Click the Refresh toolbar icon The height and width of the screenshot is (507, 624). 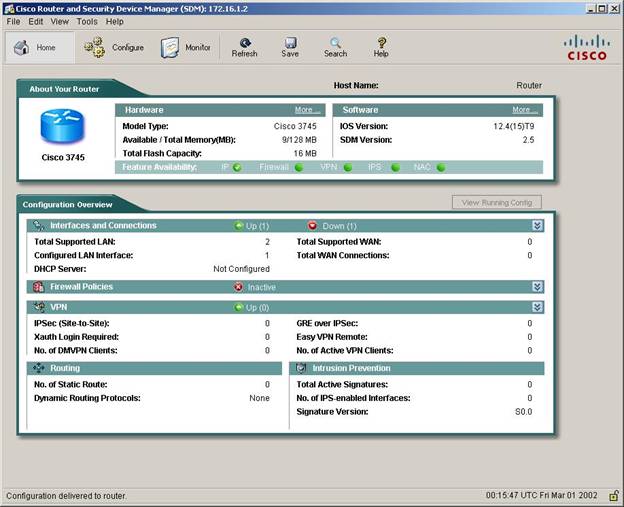coord(245,43)
